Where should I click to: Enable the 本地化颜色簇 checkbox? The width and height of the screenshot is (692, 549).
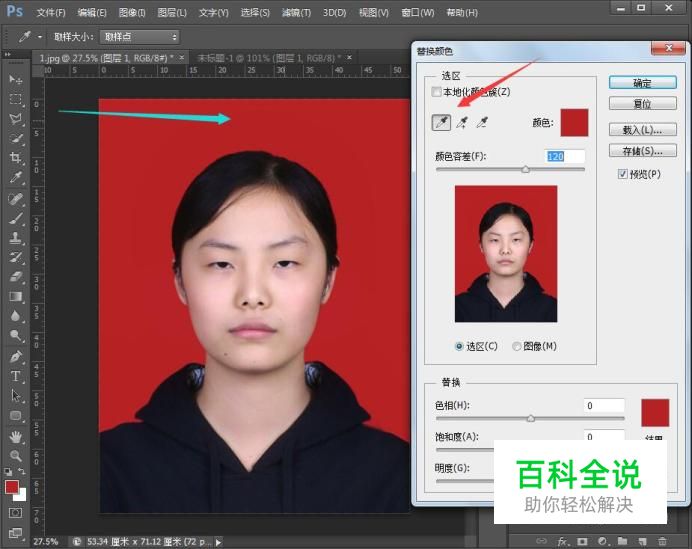coord(436,92)
